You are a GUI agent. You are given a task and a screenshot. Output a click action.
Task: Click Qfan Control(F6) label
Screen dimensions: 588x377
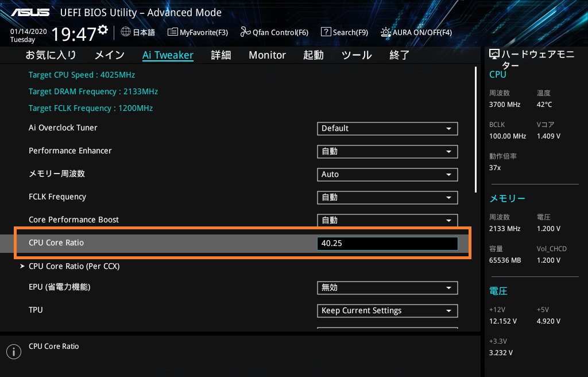[280, 32]
